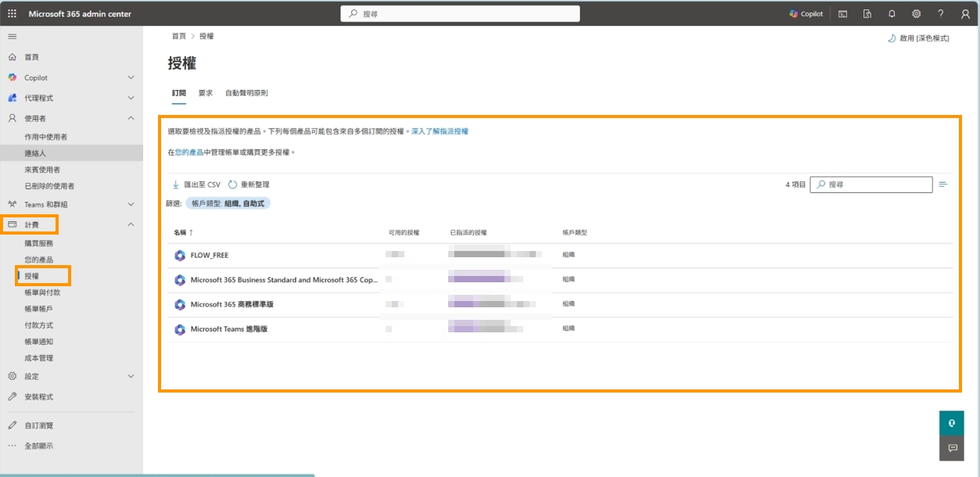Screen dimensions: 980x477
Task: Open the Cloud Shell terminal icon
Action: (842, 14)
